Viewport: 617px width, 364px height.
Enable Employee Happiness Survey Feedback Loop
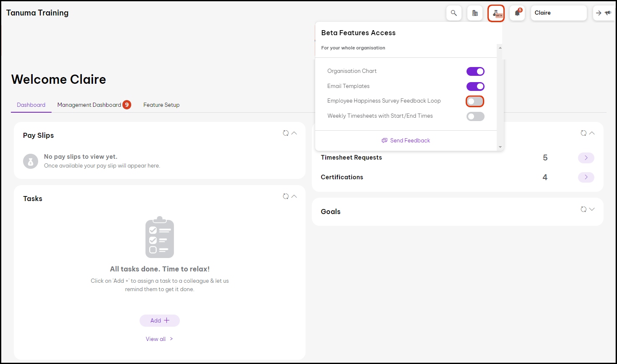pyautogui.click(x=475, y=101)
